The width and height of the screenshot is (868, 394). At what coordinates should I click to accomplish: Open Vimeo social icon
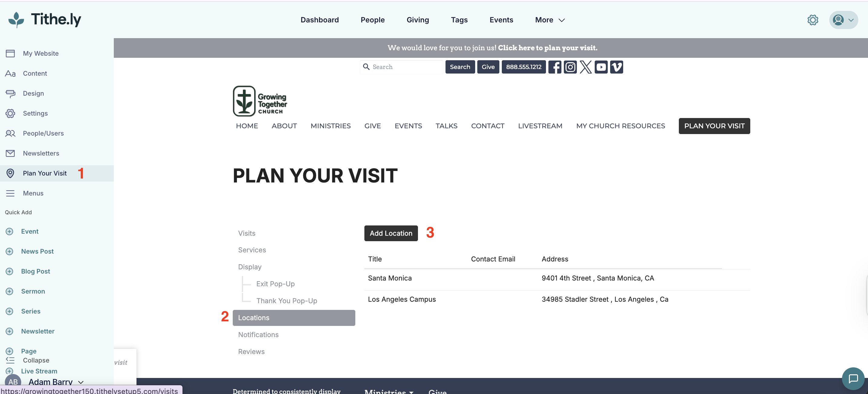tap(616, 67)
